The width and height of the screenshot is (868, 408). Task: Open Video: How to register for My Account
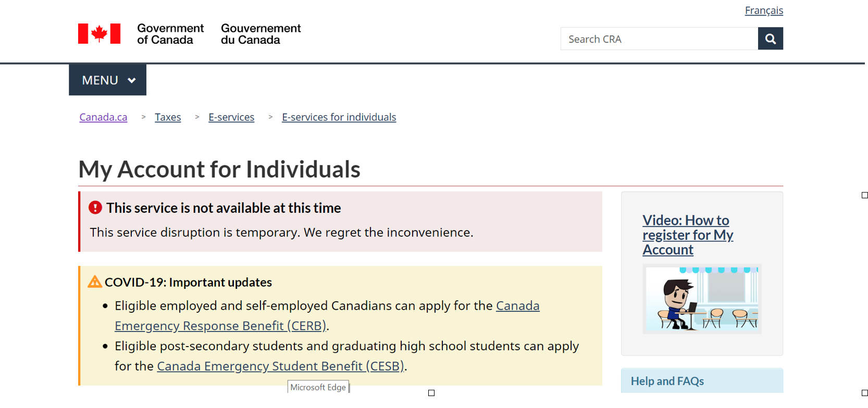coord(688,235)
